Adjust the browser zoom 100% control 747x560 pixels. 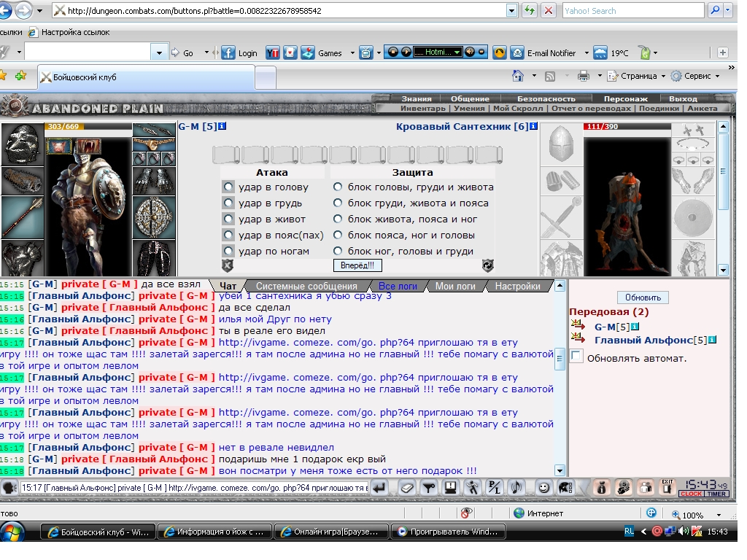point(696,515)
